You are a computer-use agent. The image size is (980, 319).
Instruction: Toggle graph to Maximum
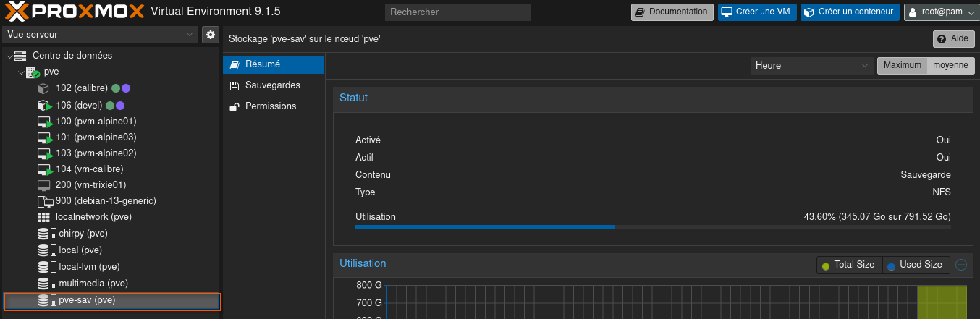[x=902, y=65]
